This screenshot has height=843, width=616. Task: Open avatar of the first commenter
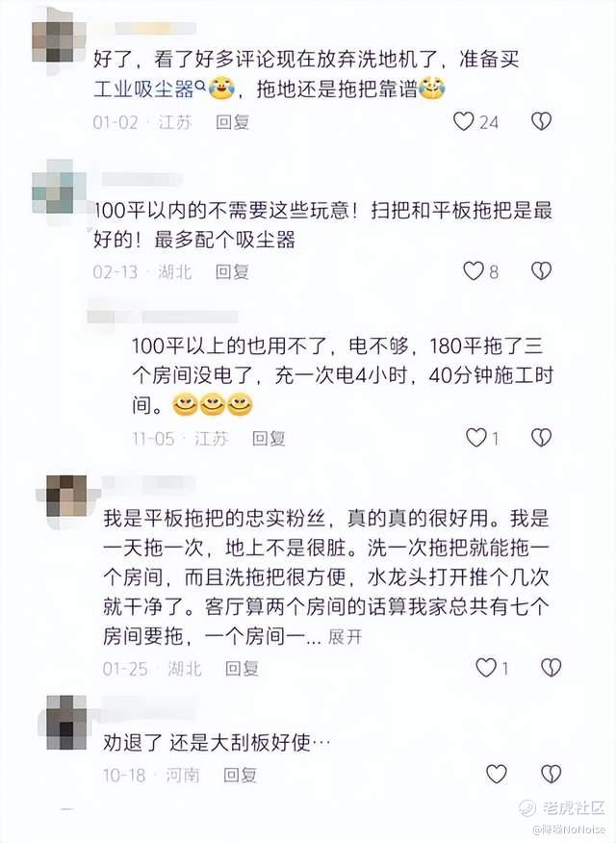pyautogui.click(x=59, y=41)
